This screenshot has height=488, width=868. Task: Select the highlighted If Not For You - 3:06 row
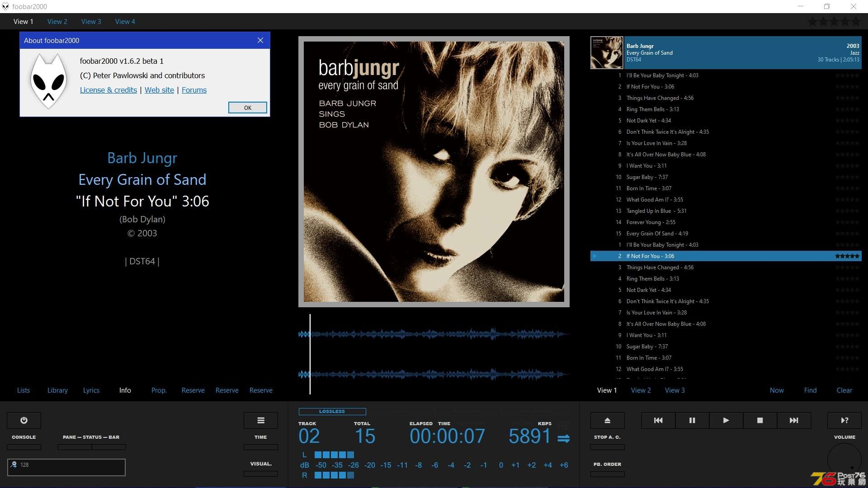pos(726,256)
